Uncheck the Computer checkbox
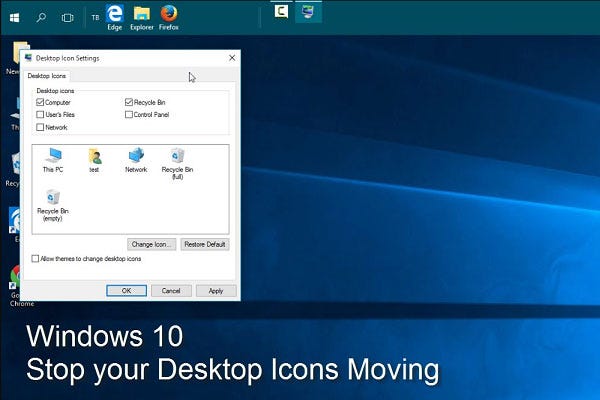Image resolution: width=600 pixels, height=400 pixels. [40, 102]
